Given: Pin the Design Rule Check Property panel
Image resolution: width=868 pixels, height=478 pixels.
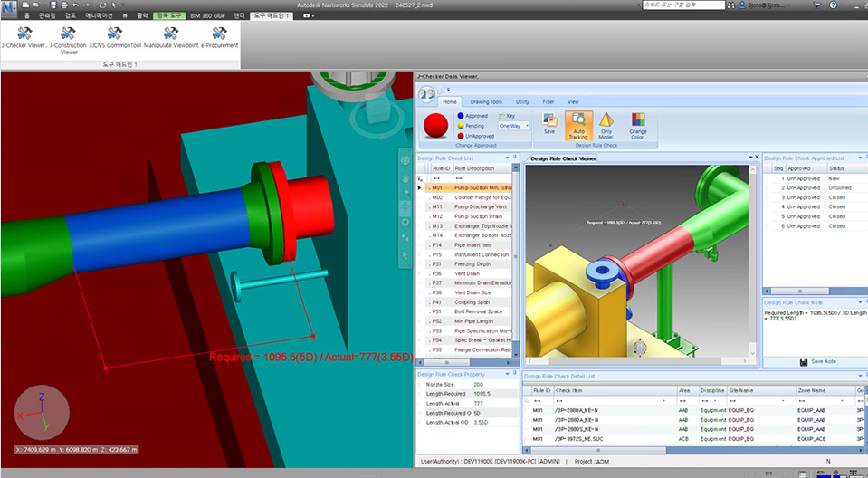Looking at the screenshot, I should click(515, 374).
